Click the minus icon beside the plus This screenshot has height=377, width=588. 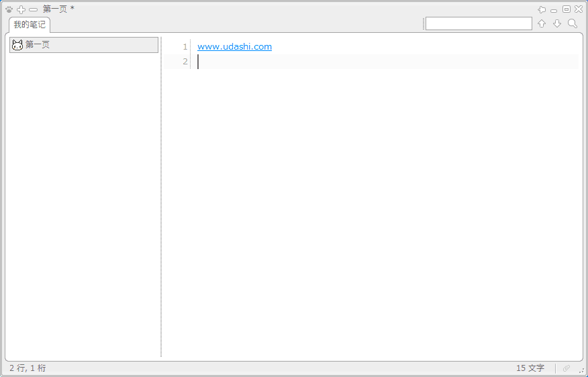coord(33,9)
